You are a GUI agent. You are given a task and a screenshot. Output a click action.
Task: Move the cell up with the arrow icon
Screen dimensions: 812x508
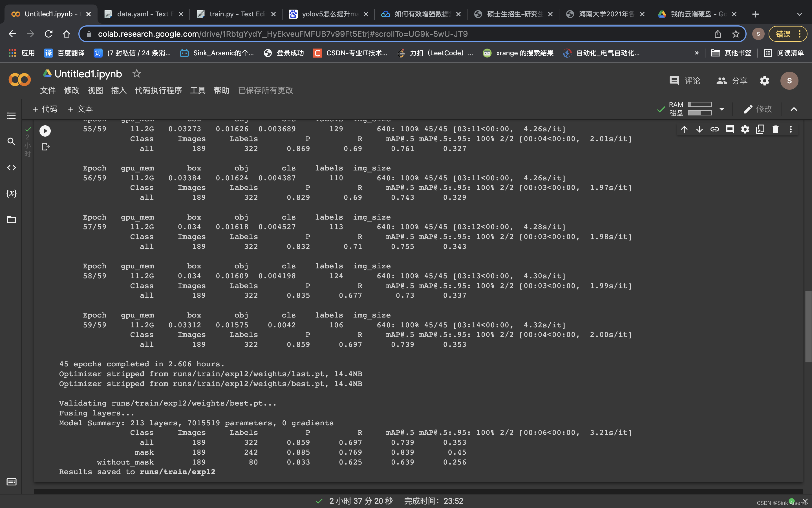click(684, 129)
